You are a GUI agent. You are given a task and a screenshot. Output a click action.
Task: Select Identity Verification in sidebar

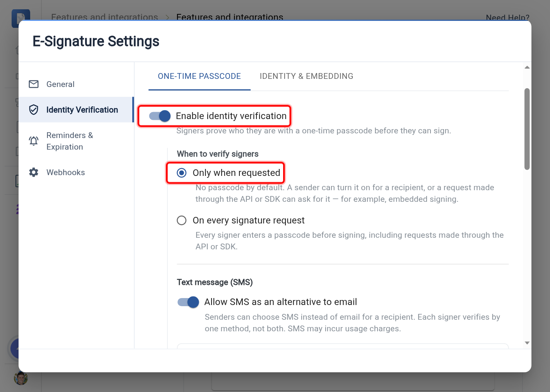pos(76,110)
